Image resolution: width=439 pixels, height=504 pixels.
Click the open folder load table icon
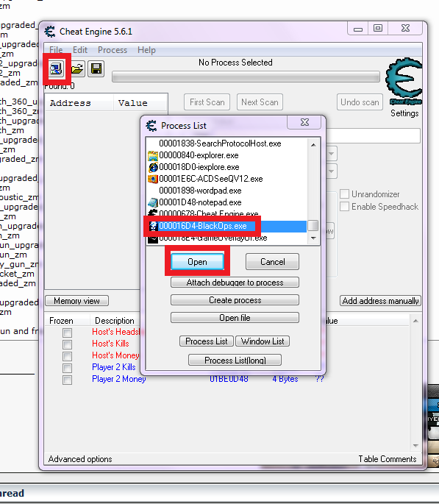pyautogui.click(x=77, y=68)
